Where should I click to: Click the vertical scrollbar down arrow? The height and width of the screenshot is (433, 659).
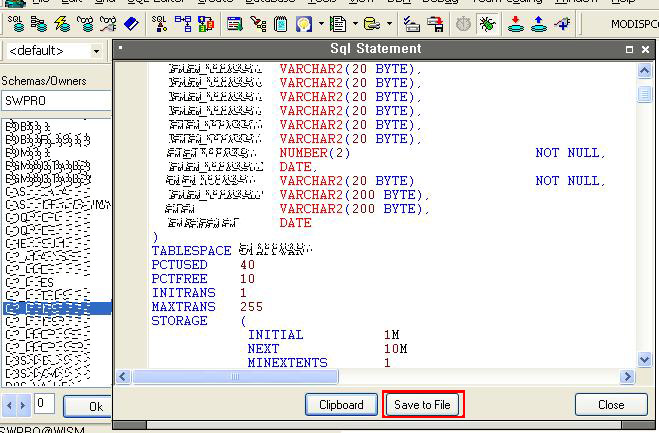tap(644, 360)
